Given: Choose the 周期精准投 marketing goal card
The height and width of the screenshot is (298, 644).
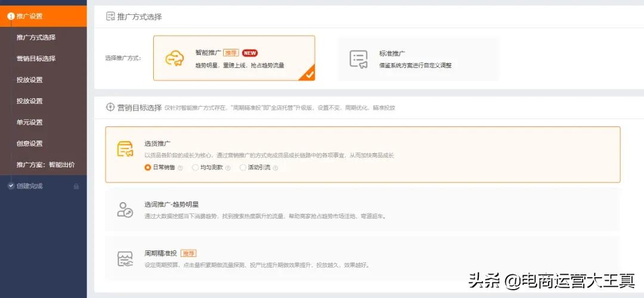Looking at the screenshot, I should tap(363, 259).
